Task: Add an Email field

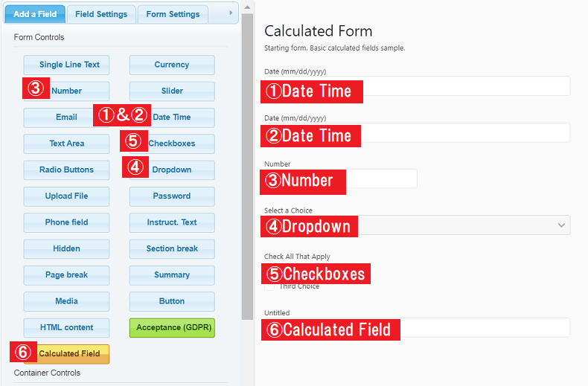Action: [x=66, y=118]
